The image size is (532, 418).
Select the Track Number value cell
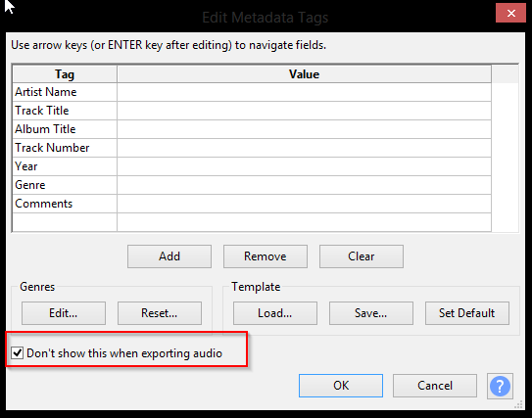click(x=304, y=148)
